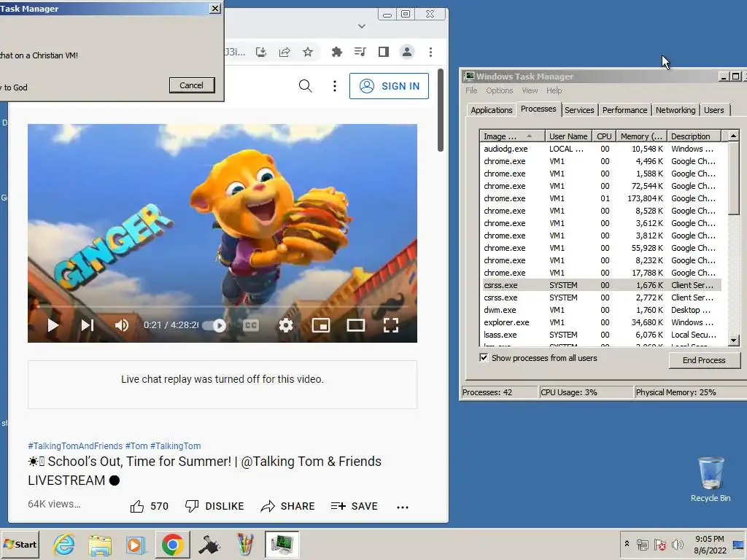747x560 pixels.
Task: Switch to theater mode
Action: (356, 325)
